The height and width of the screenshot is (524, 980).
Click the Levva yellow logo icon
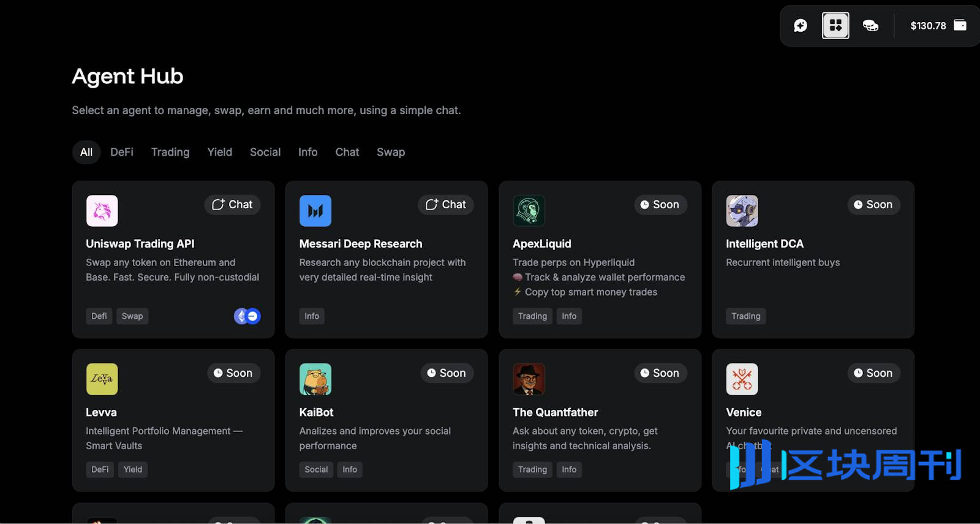tap(102, 379)
